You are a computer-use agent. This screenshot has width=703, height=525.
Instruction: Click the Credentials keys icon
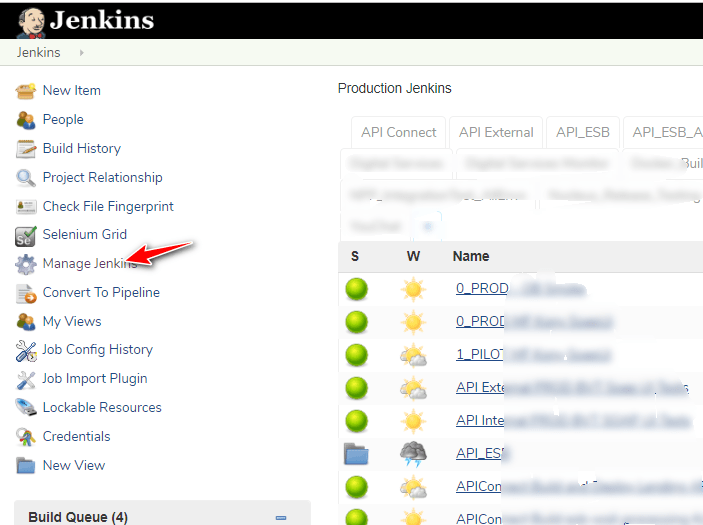[26, 437]
